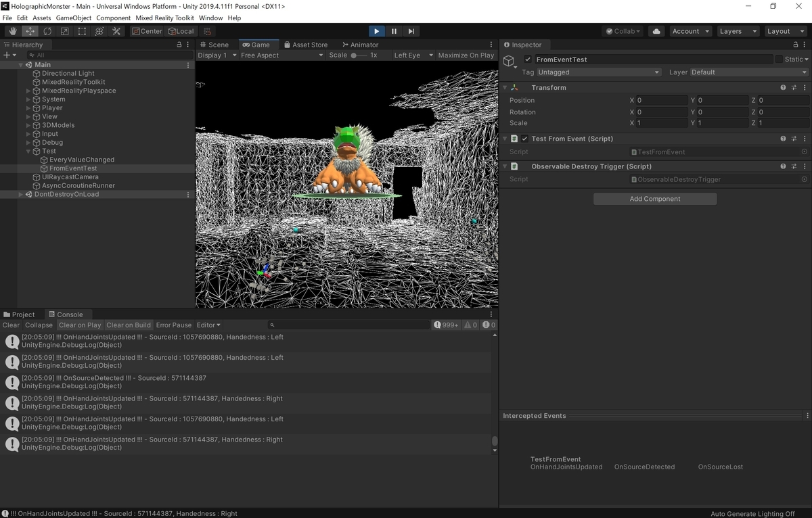Open the Free Aspect dropdown
This screenshot has width=812, height=518.
tap(282, 55)
